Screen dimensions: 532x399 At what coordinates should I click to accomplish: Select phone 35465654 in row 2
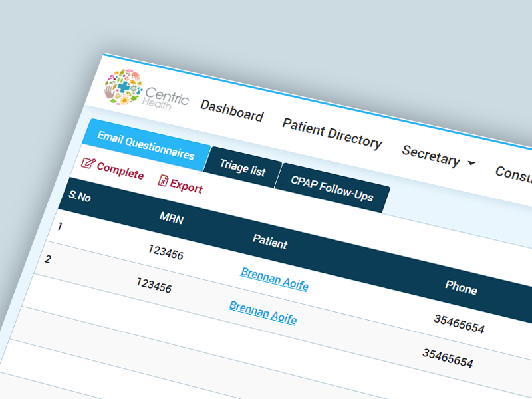pos(448,358)
